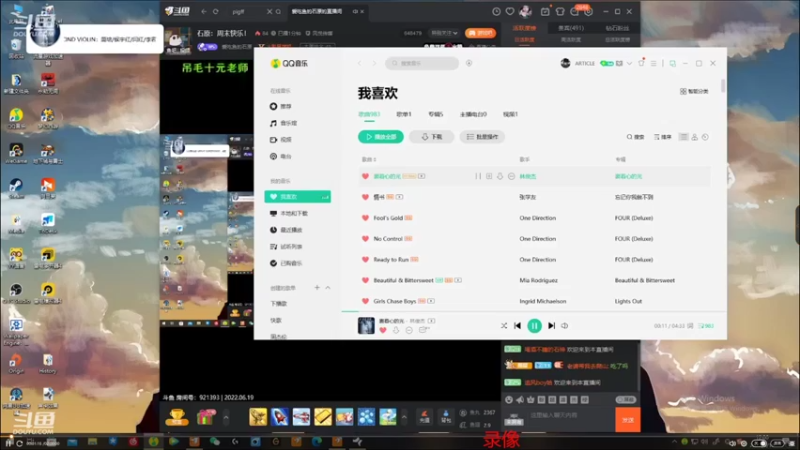Pause icon on the first highlighted song row
This screenshot has height=450, width=800.
pos(478,176)
